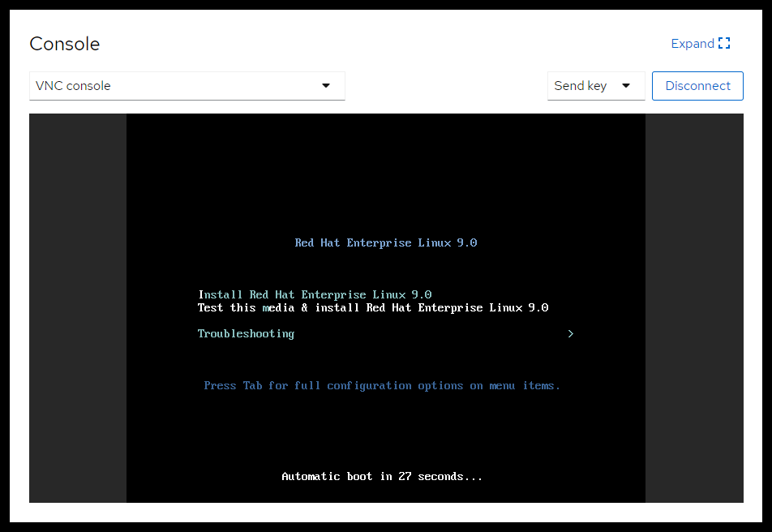The height and width of the screenshot is (532, 772).
Task: Click the caret arrow in VNC console selector
Action: 326,86
